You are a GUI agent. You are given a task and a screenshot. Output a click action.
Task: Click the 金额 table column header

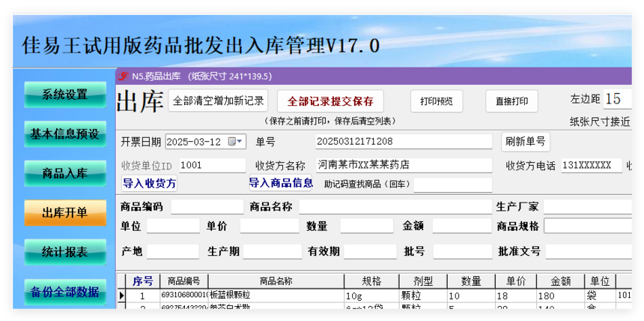point(561,281)
